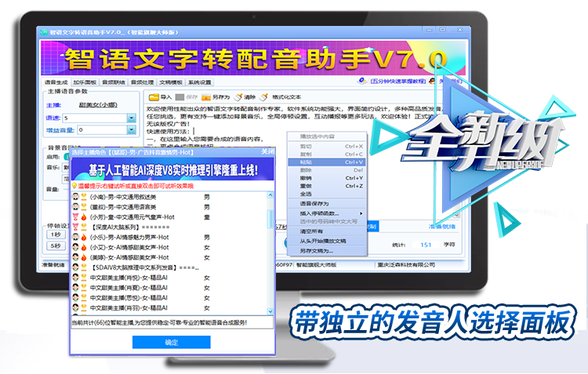Click the 格式化文本 brush icon

coord(264,97)
